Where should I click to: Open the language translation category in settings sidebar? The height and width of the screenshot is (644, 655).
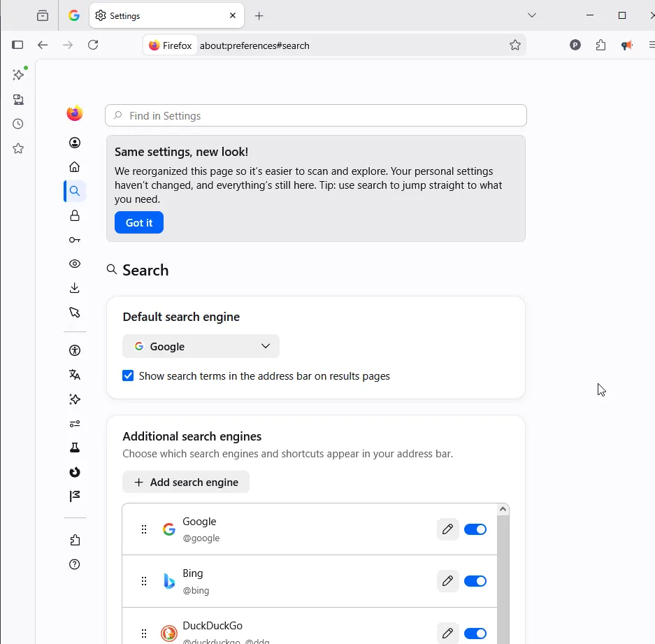point(75,375)
